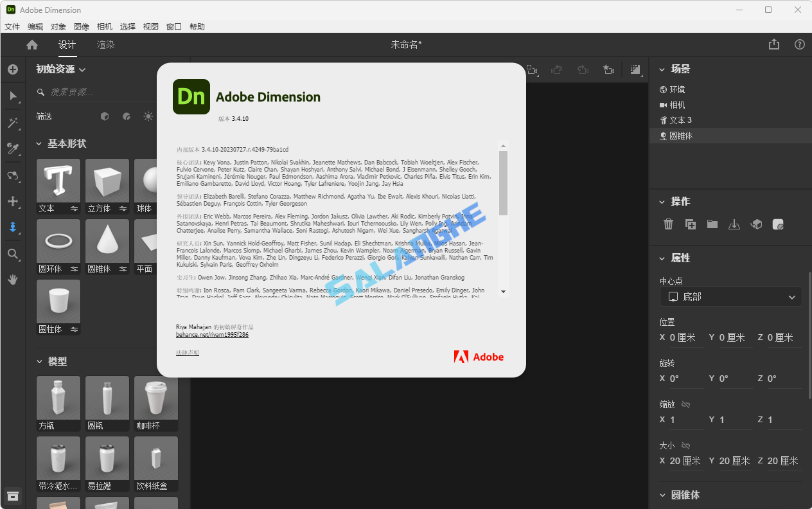Activate the Orbit camera tool
This screenshot has width=812, height=509.
click(x=13, y=175)
